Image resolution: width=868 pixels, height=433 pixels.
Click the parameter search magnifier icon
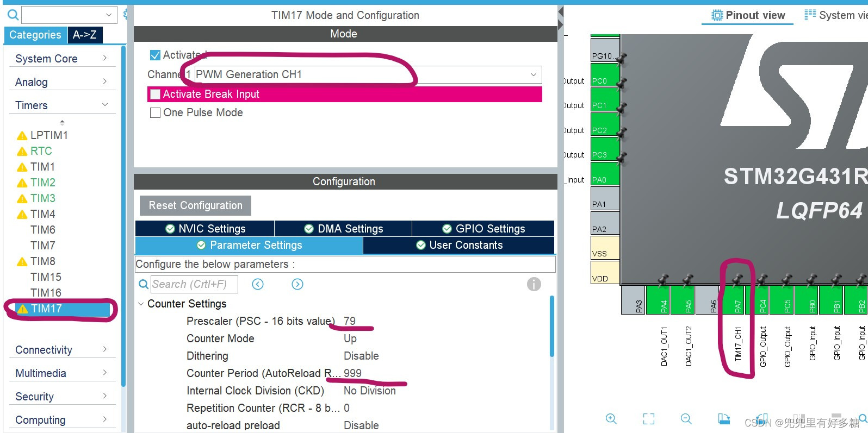click(143, 284)
